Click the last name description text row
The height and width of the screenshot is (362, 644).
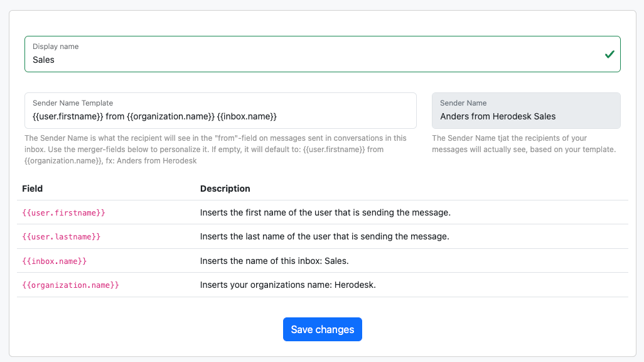point(325,237)
